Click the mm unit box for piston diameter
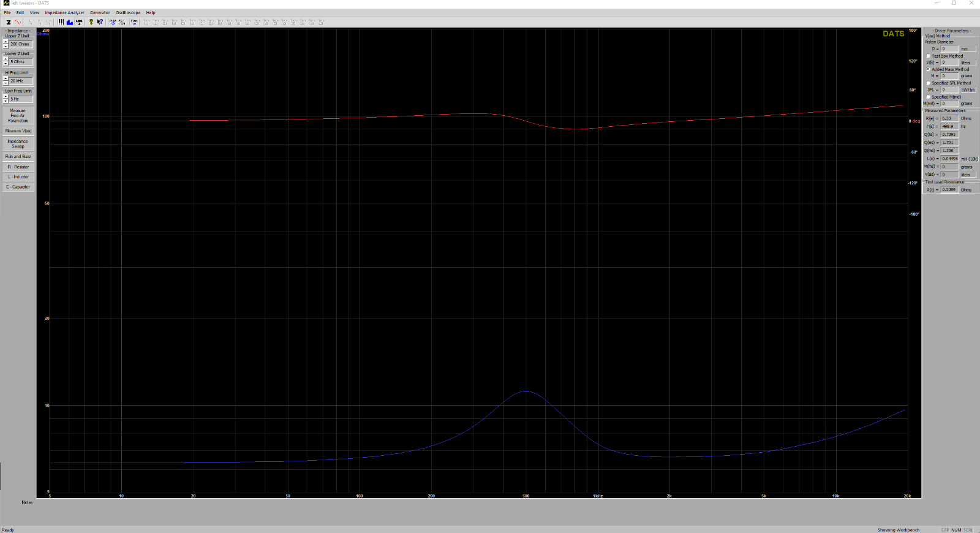The image size is (980, 533). tap(968, 49)
